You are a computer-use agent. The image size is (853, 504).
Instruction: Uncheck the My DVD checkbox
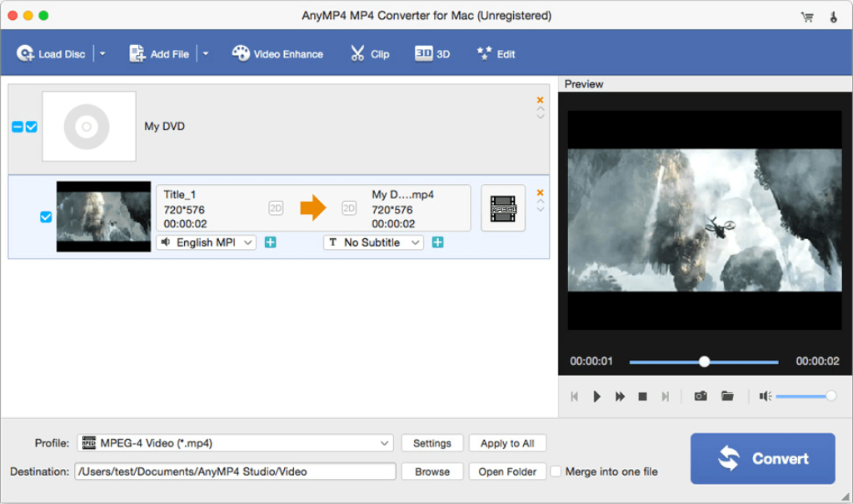(32, 127)
